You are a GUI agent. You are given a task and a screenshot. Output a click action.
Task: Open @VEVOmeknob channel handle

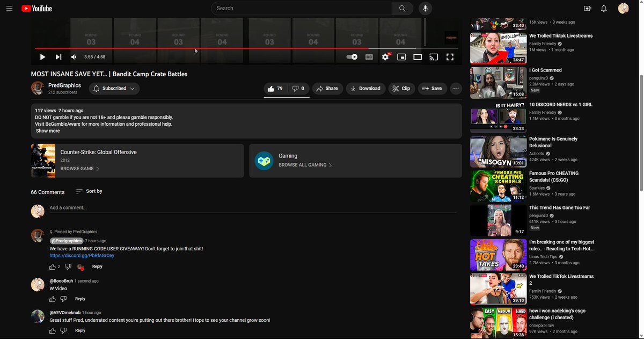coord(65,313)
